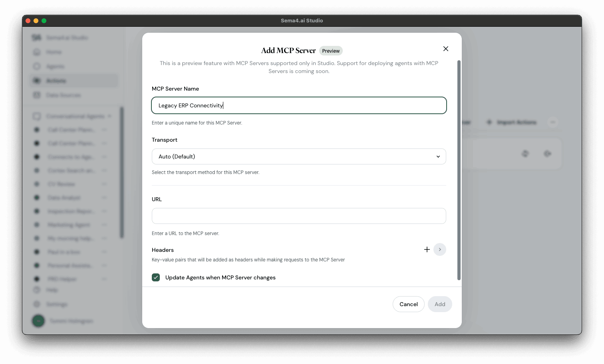Open the Transport dropdown
This screenshot has width=604, height=364.
(x=299, y=156)
